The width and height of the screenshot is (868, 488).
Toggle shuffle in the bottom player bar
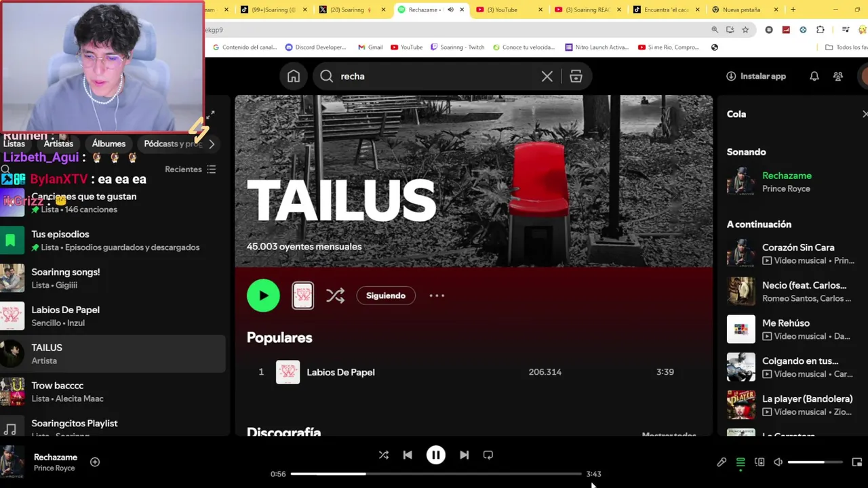(383, 455)
